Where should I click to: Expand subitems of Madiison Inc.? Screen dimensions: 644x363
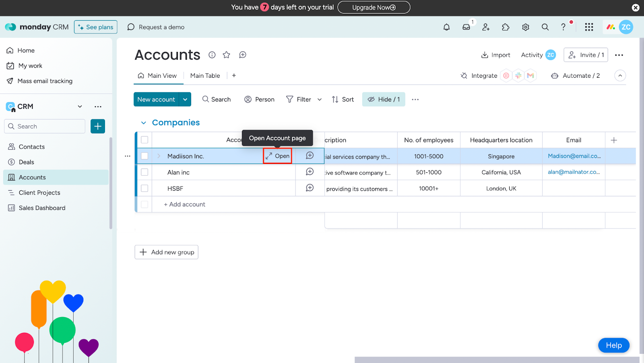click(159, 156)
